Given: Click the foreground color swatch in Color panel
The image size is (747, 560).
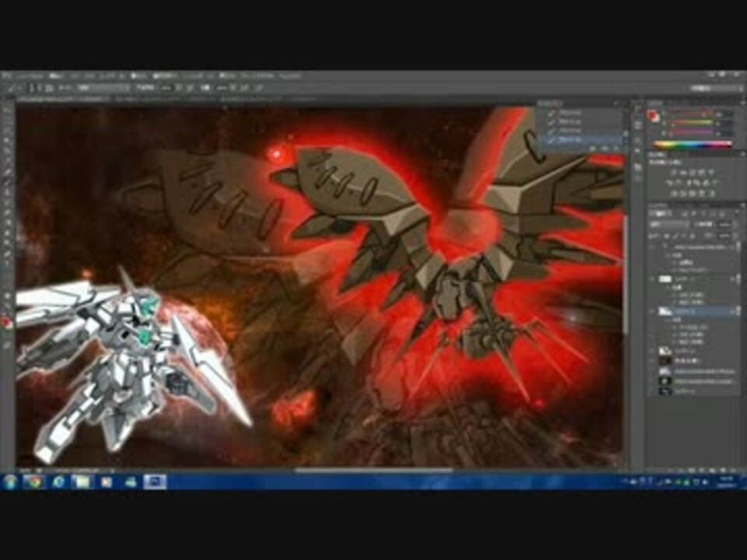Looking at the screenshot, I should [x=651, y=114].
